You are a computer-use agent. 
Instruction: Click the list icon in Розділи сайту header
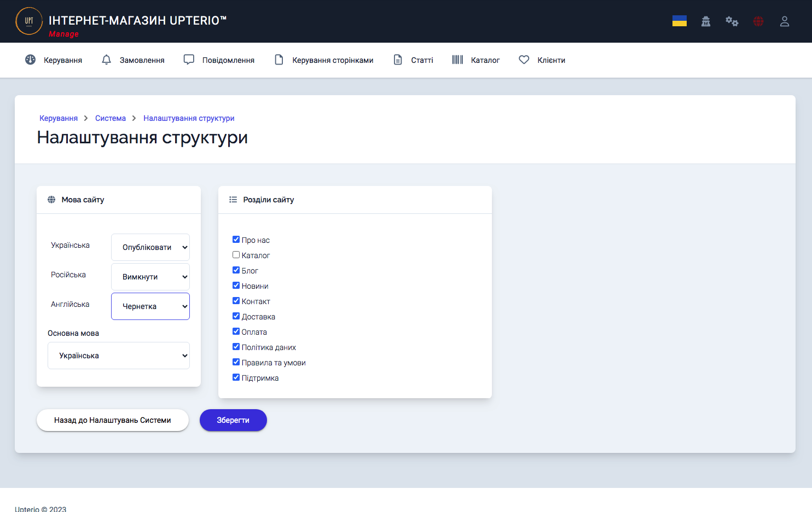(233, 200)
